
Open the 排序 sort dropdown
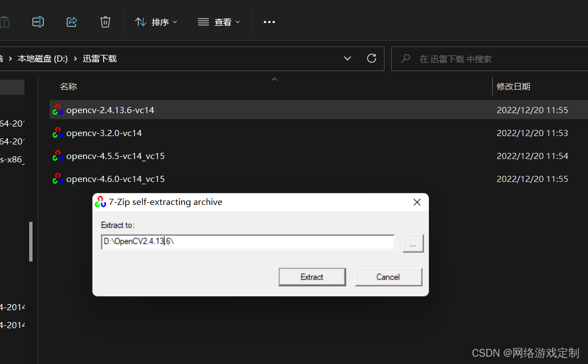pyautogui.click(x=156, y=22)
